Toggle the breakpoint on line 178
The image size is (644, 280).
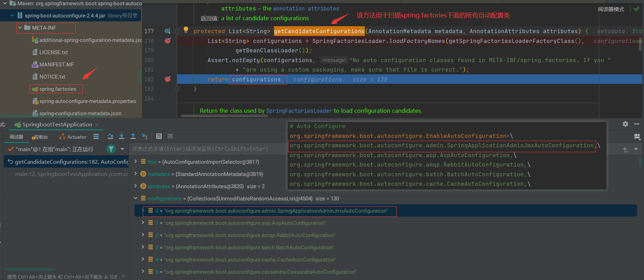(x=168, y=40)
